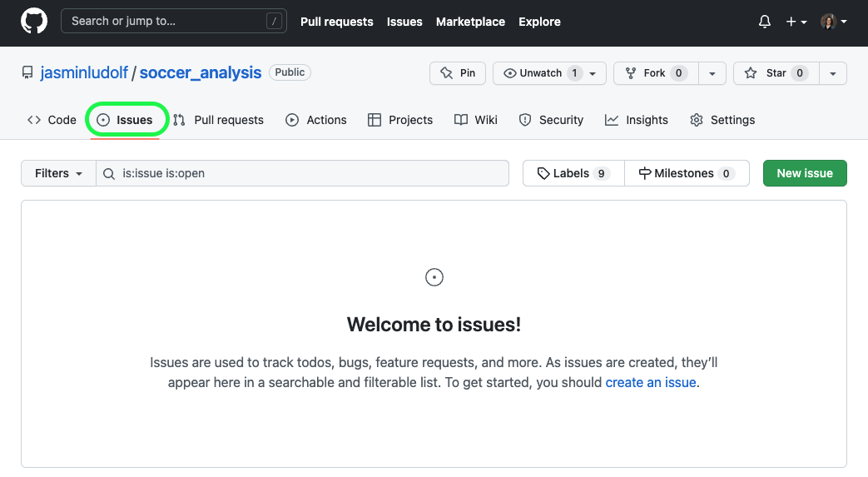Fork the repository
The height and width of the screenshot is (477, 868).
[656, 73]
